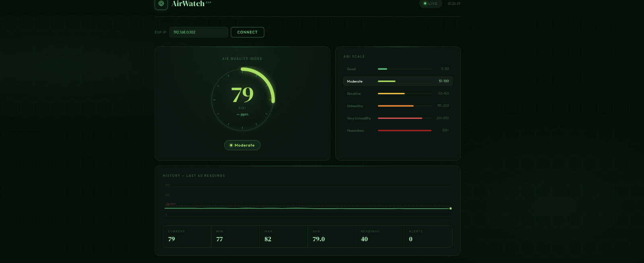Viewport: 644px width, 263px height.
Task: Click the ppm reading under the gauge
Action: coord(242,114)
